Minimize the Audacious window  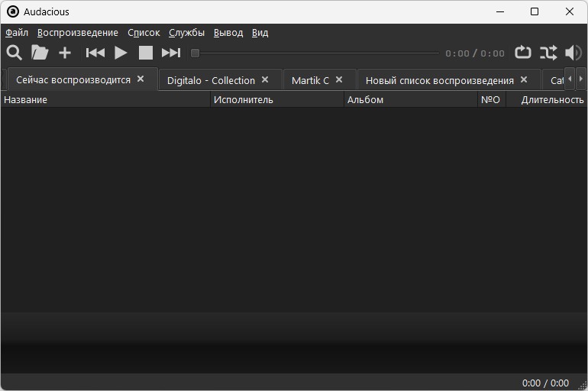[x=500, y=11]
